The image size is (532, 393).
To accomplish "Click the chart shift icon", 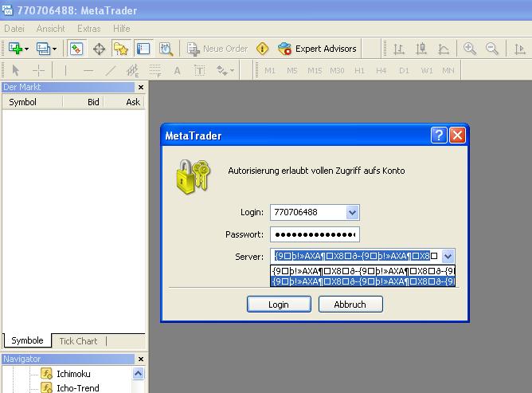I will [519, 49].
